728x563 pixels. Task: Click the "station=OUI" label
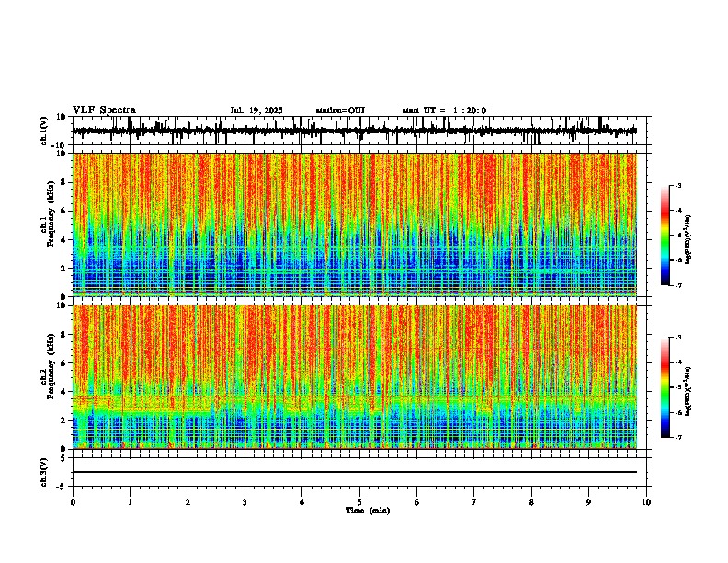point(340,110)
